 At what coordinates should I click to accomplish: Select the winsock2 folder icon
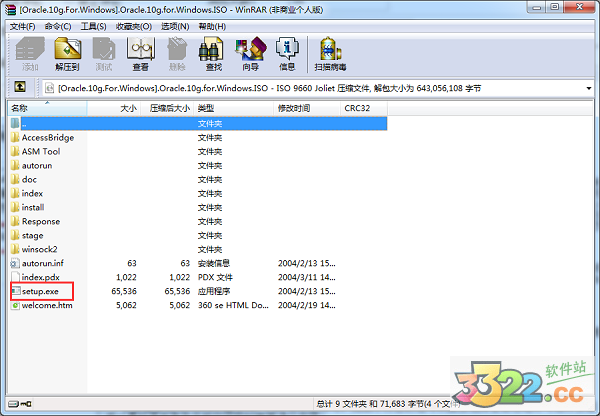tap(15, 249)
